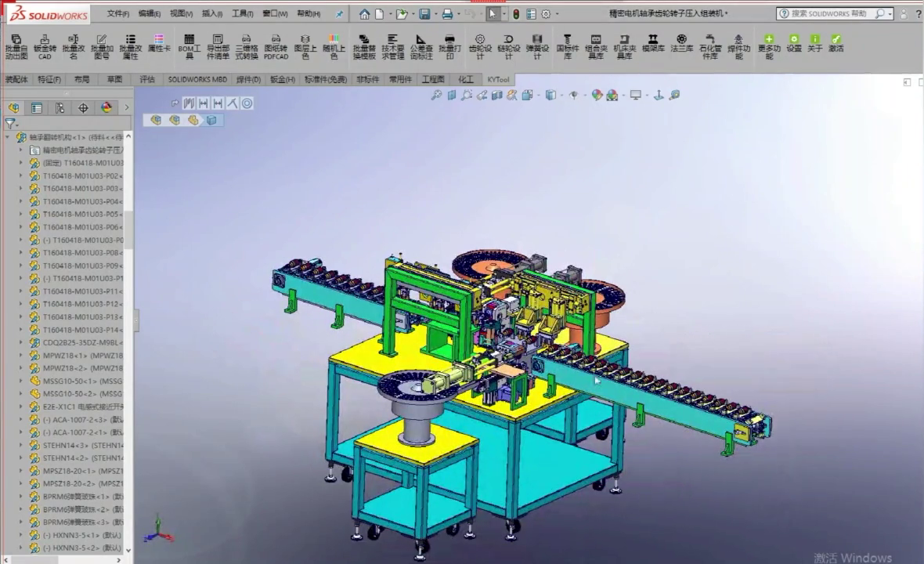The image size is (924, 564).
Task: Click the green 设置 settings button
Action: tap(794, 44)
